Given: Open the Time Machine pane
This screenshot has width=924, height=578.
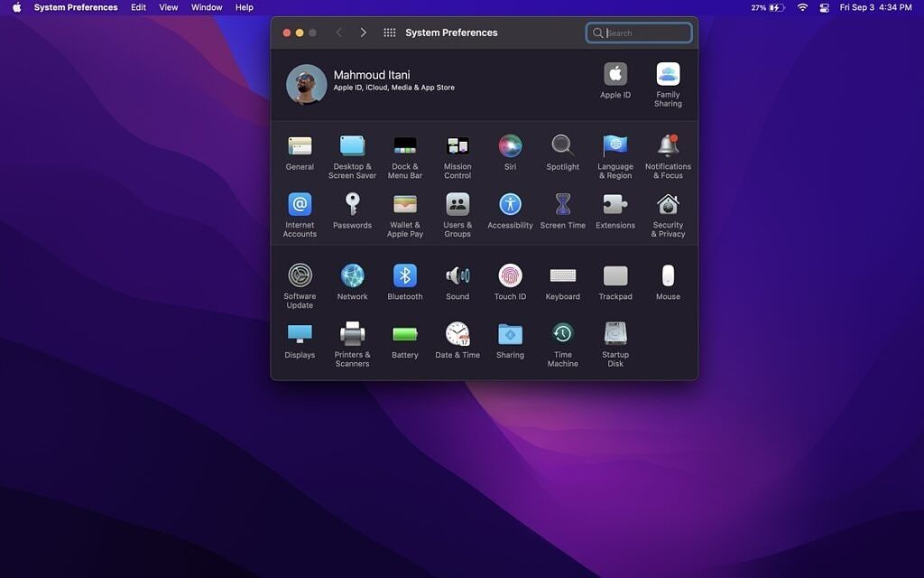Looking at the screenshot, I should pyautogui.click(x=562, y=334).
